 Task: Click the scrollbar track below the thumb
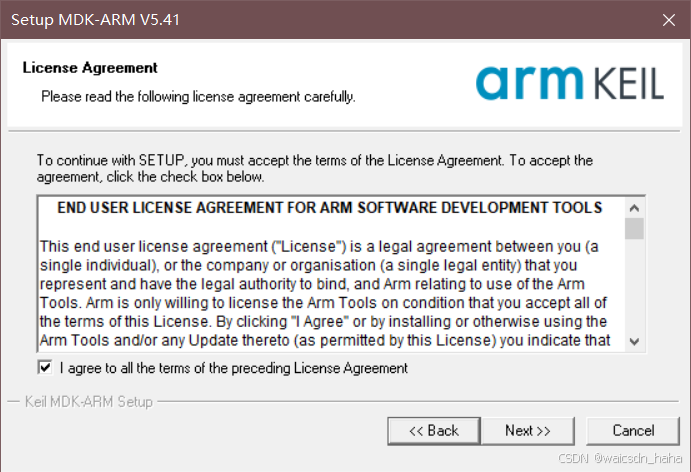point(634,286)
